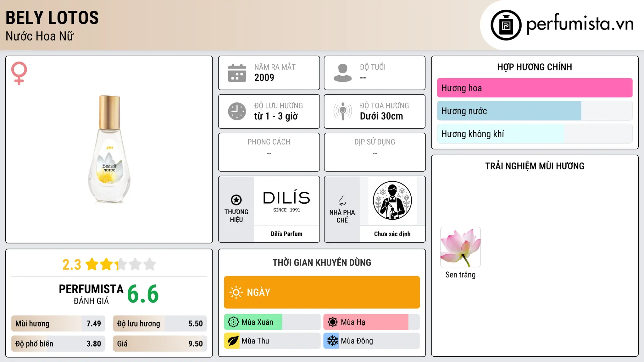Click the Mùa Xuân season bar
The height and width of the screenshot is (362, 644).
coord(272,322)
